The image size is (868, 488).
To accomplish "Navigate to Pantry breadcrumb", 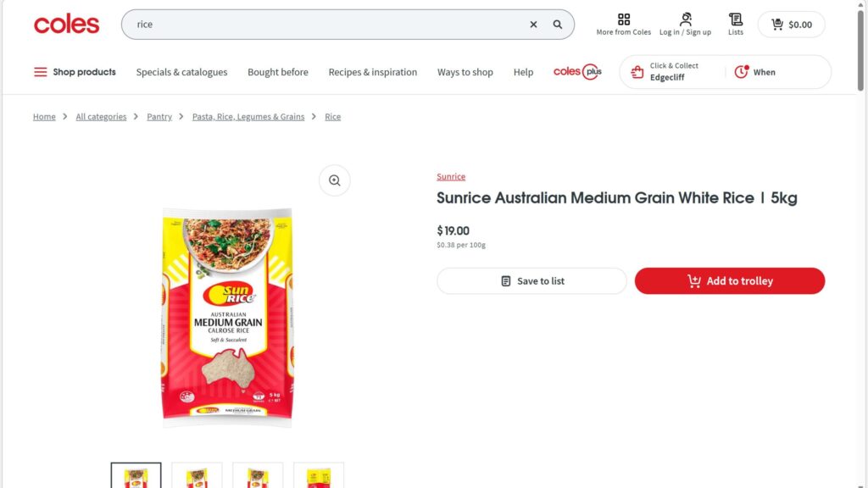I will [x=159, y=117].
